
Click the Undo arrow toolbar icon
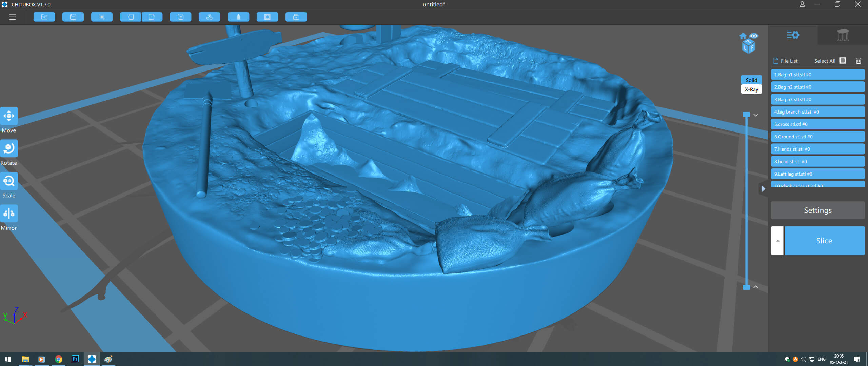click(131, 17)
